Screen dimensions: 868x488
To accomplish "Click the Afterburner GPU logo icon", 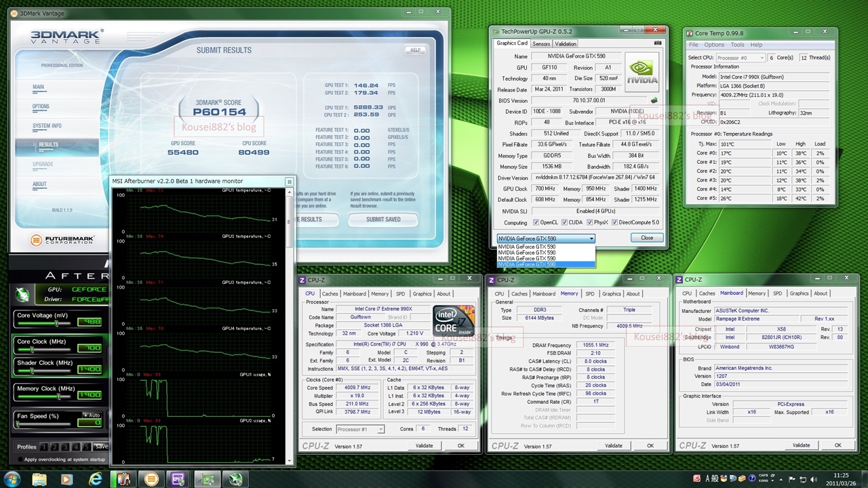I will (24, 295).
